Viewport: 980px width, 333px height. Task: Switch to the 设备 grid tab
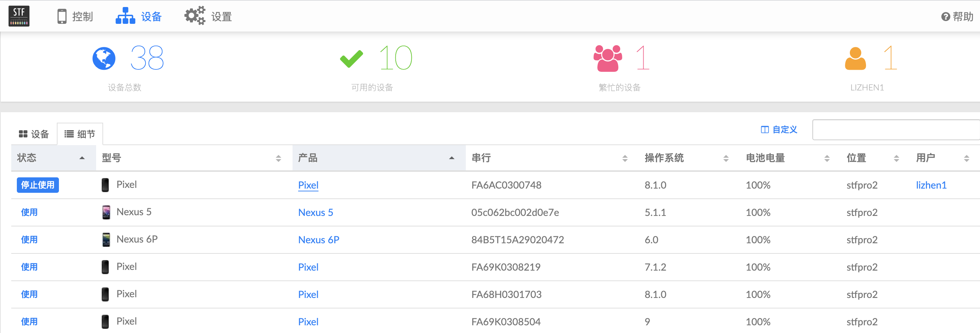[x=34, y=134]
